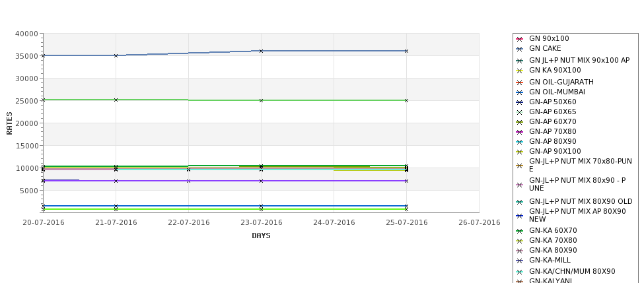The height and width of the screenshot is (283, 644).
Task: Click the GN CAKE legend marker icon
Action: (519, 49)
